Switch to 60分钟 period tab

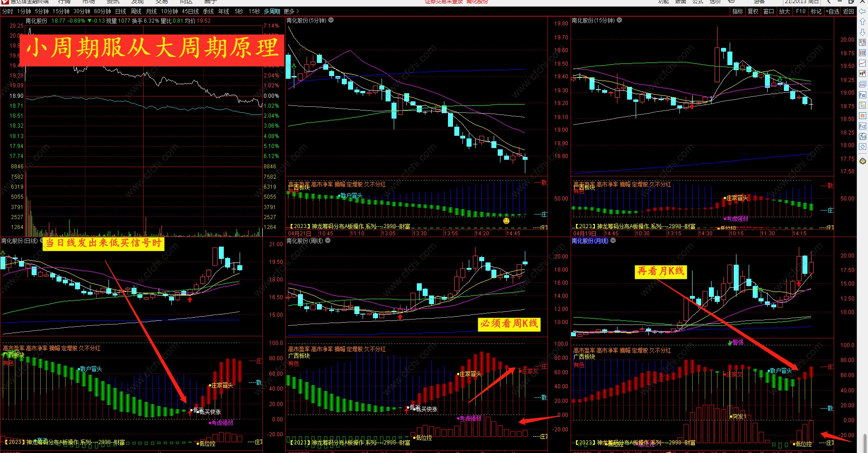point(103,11)
